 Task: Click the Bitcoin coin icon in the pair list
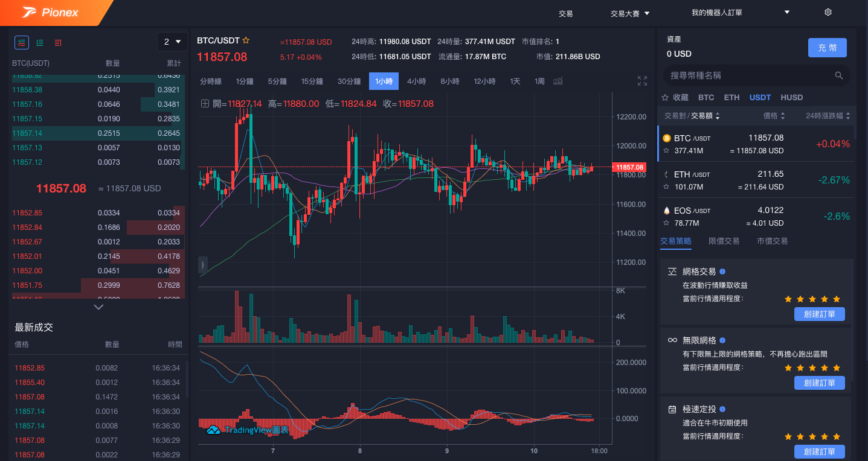[667, 138]
